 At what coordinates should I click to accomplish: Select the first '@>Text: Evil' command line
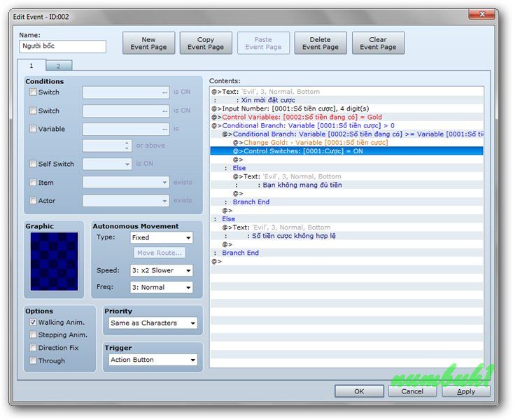coord(346,92)
